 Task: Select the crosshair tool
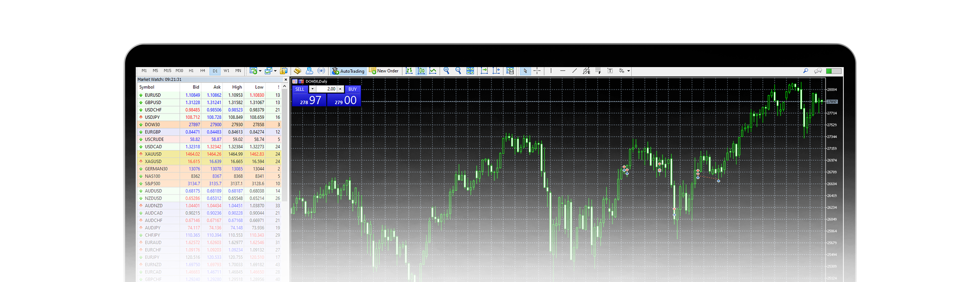[x=537, y=71]
